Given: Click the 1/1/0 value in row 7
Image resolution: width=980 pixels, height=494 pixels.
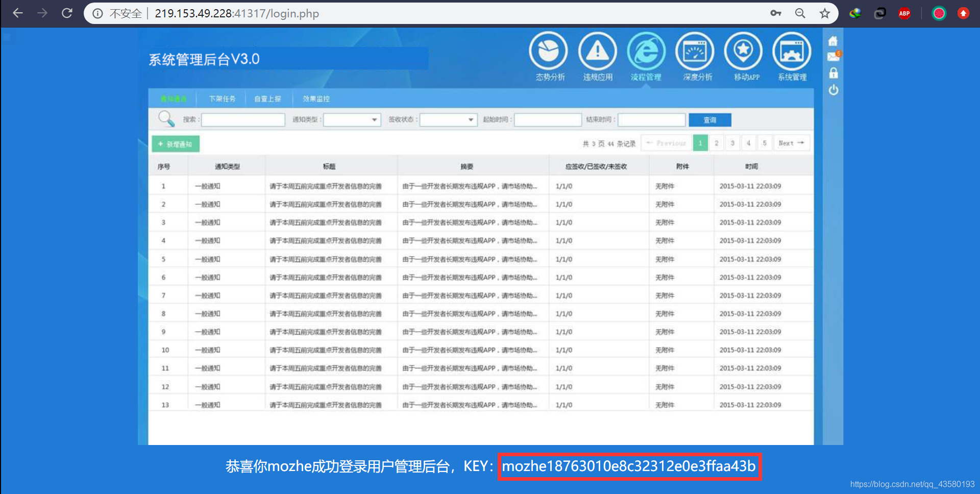Looking at the screenshot, I should (564, 295).
